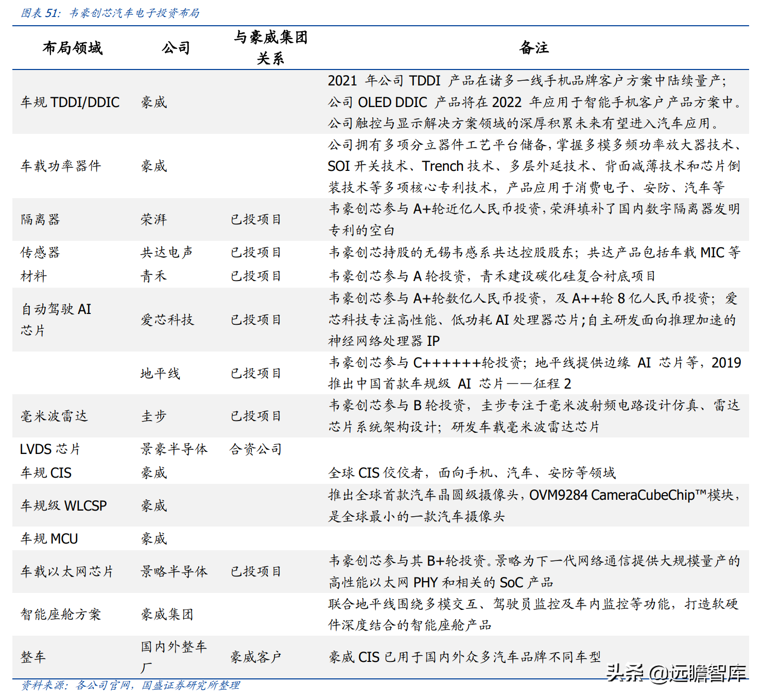
Task: Select the '自动驾驶 AI 芯片' cell
Action: 56,320
